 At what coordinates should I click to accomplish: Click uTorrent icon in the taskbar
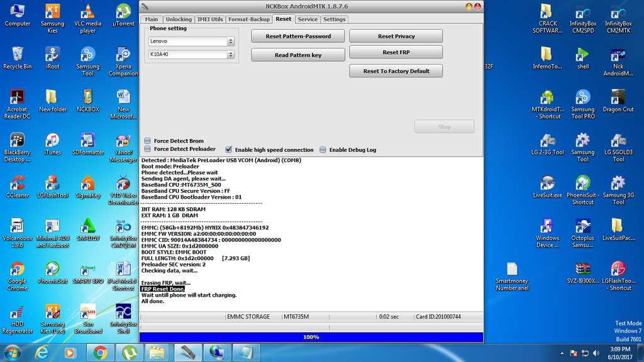(129, 352)
